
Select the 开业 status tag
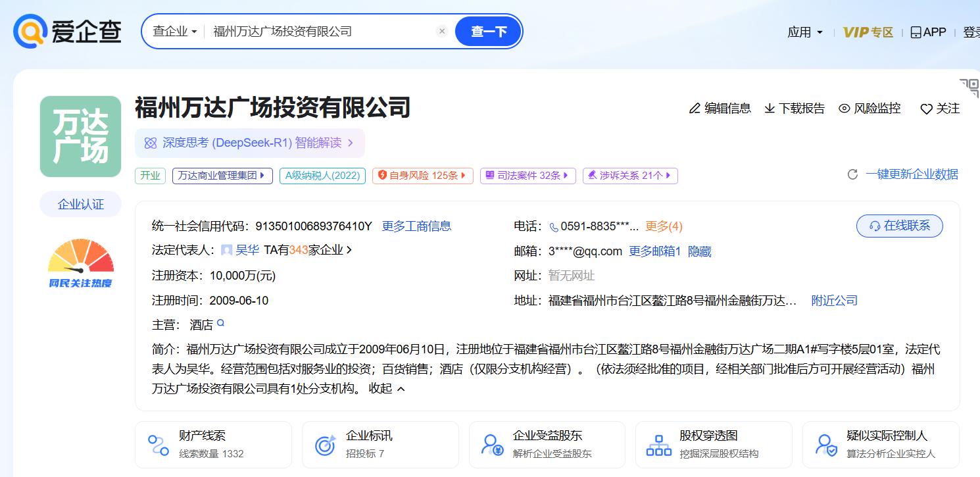pyautogui.click(x=150, y=176)
